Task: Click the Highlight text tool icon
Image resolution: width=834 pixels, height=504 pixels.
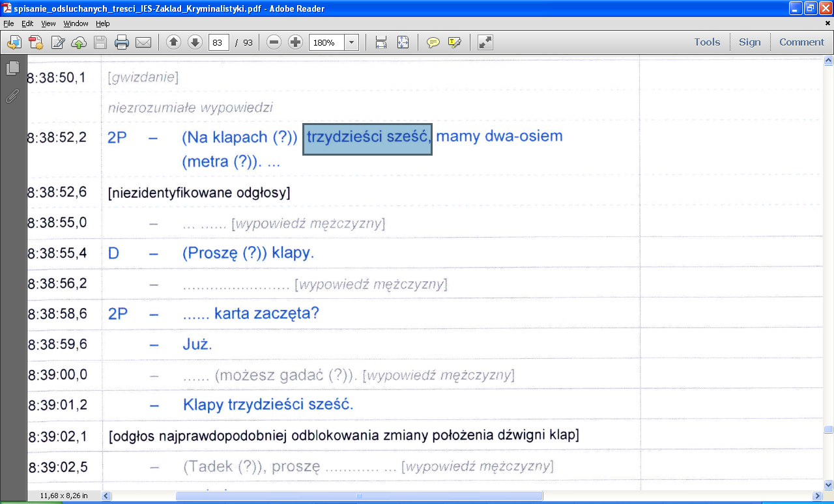Action: point(454,42)
